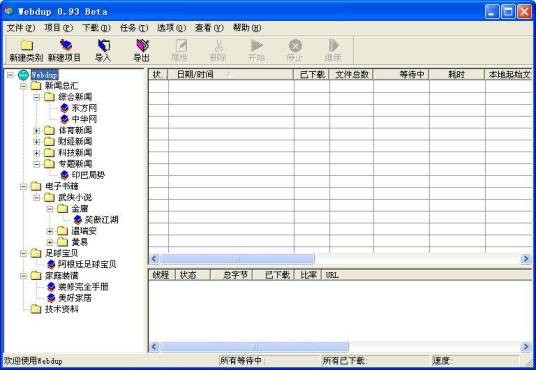Expand the 黄易 tree branch

coord(50,242)
